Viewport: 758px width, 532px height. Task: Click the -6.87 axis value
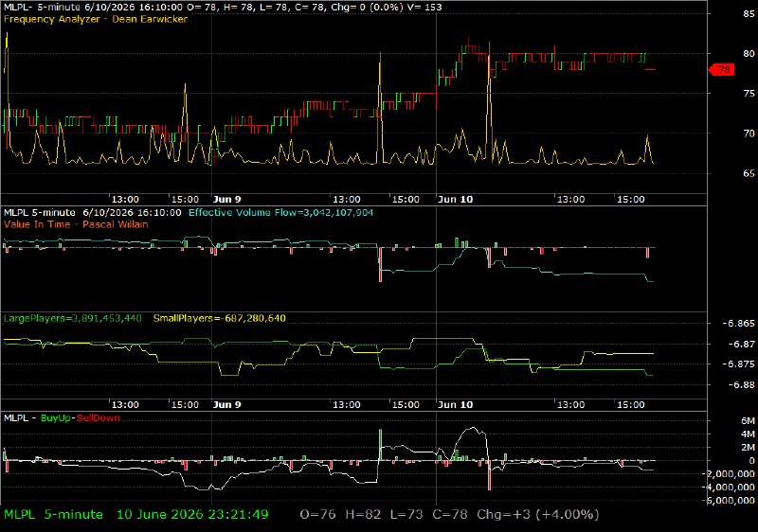coord(741,345)
